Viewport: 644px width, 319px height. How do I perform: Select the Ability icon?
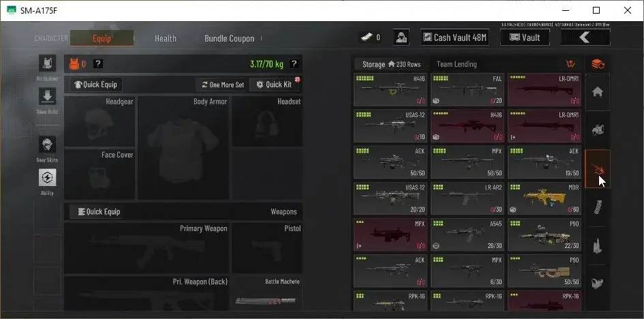coord(47,178)
